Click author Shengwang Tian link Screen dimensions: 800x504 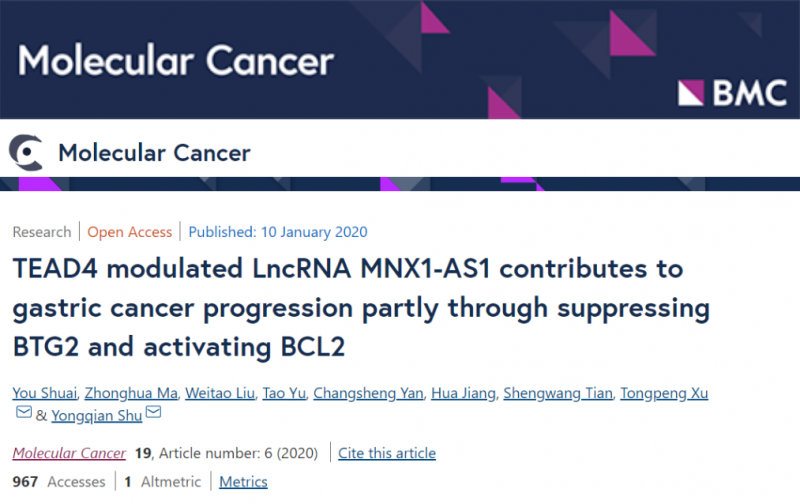point(555,393)
